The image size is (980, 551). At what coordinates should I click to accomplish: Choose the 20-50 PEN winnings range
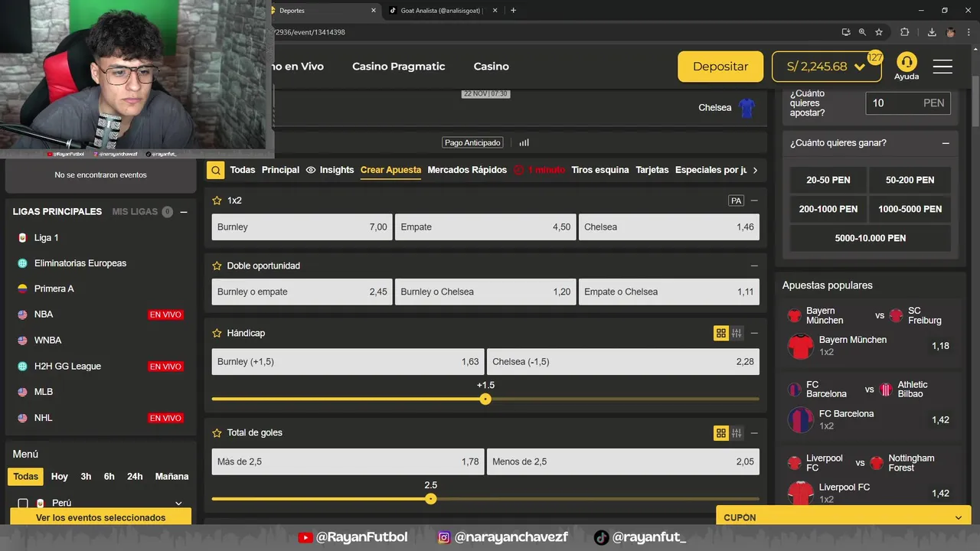(x=828, y=181)
